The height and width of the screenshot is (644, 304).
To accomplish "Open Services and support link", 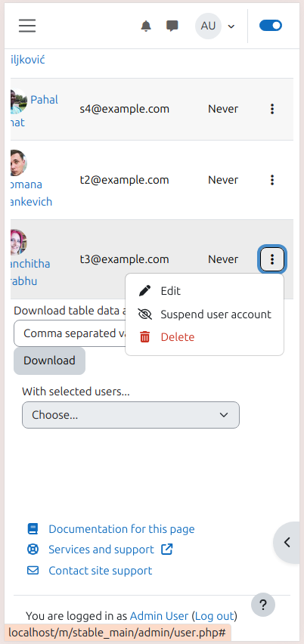I will tap(101, 550).
